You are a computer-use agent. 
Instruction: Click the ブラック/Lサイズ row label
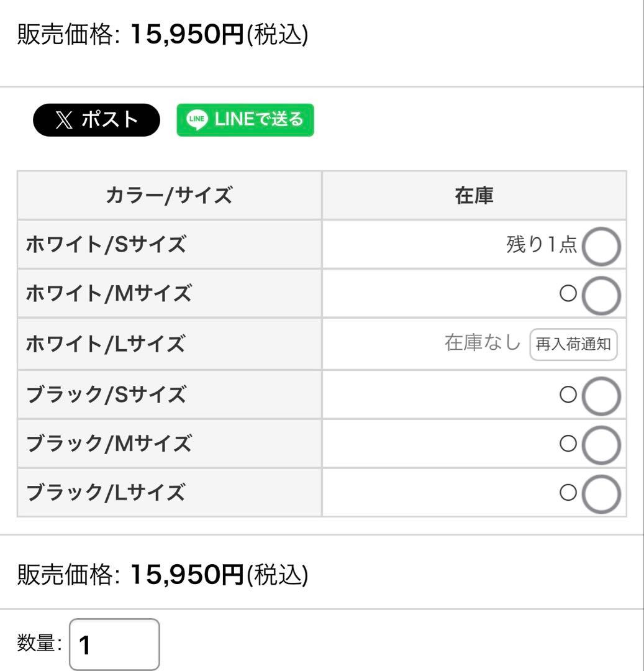[103, 493]
